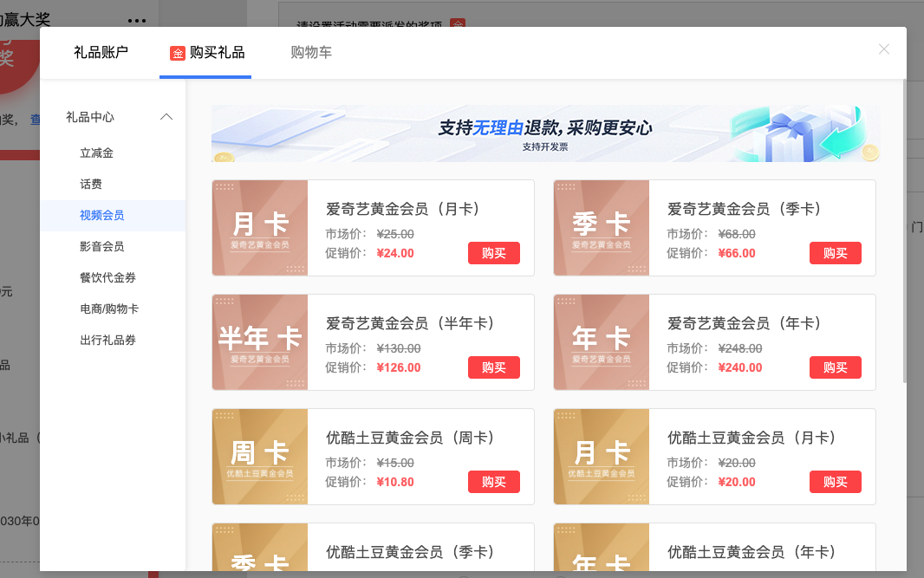924x578 pixels.
Task: Click 爱奇艺 年卡 card thumbnail
Action: (601, 342)
